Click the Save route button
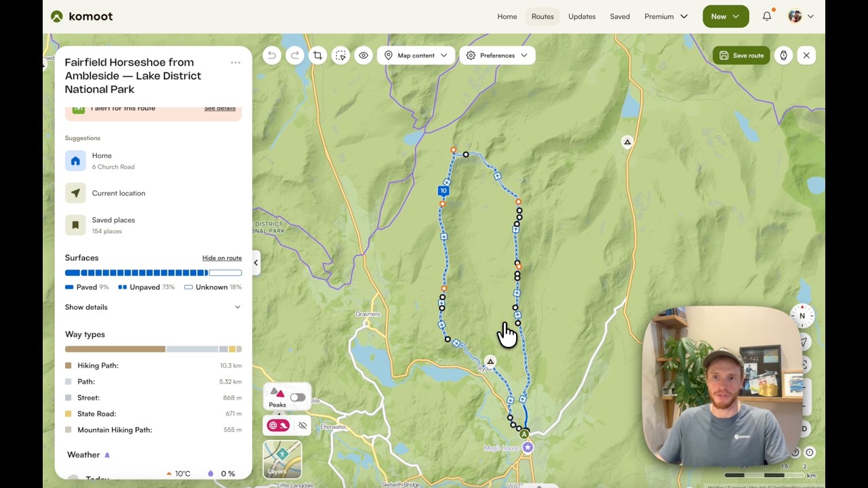The width and height of the screenshot is (868, 488). pyautogui.click(x=741, y=56)
